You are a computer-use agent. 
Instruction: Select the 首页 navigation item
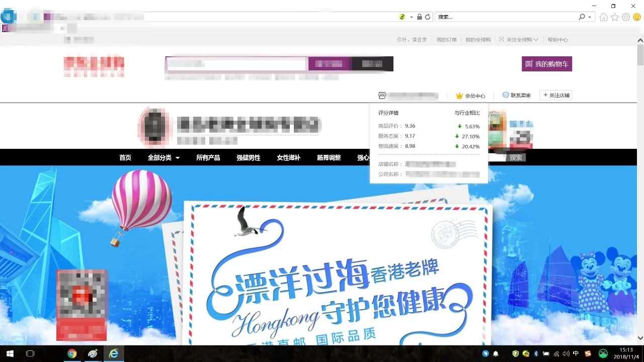125,157
